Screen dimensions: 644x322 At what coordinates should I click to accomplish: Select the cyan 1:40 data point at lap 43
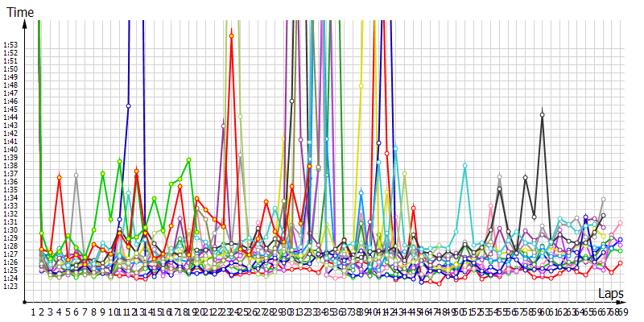click(x=395, y=148)
